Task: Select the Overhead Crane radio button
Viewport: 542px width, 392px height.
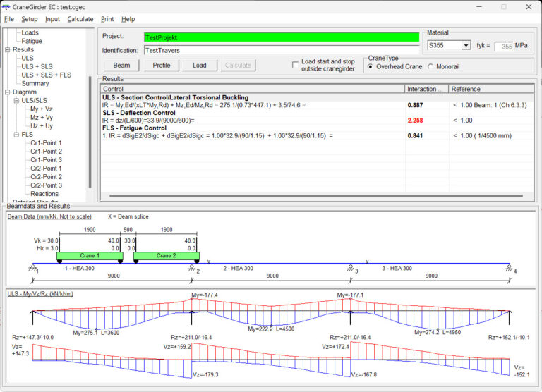Action: pyautogui.click(x=371, y=66)
